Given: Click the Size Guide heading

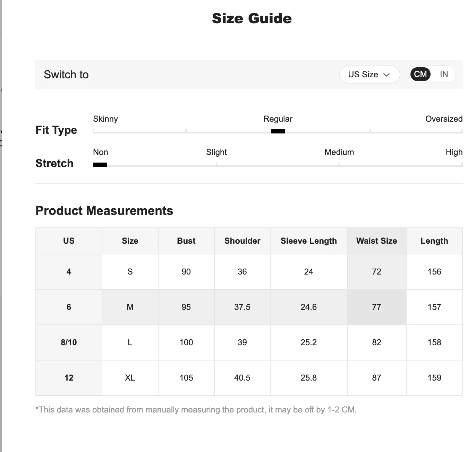Looking at the screenshot, I should tap(252, 18).
